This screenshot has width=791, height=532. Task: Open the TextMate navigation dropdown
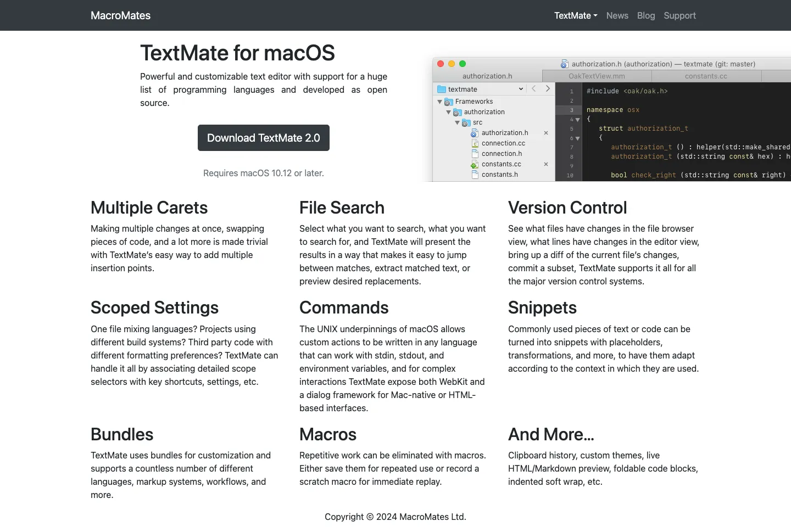click(x=576, y=15)
